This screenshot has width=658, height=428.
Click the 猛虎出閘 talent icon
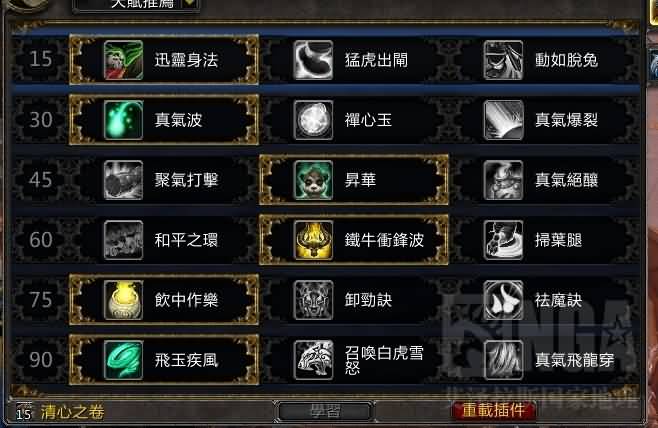pos(313,60)
